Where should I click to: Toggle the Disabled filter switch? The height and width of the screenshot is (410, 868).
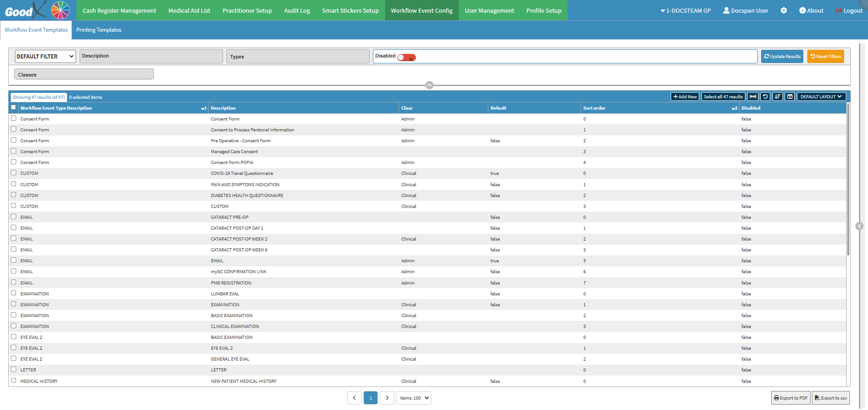(406, 58)
